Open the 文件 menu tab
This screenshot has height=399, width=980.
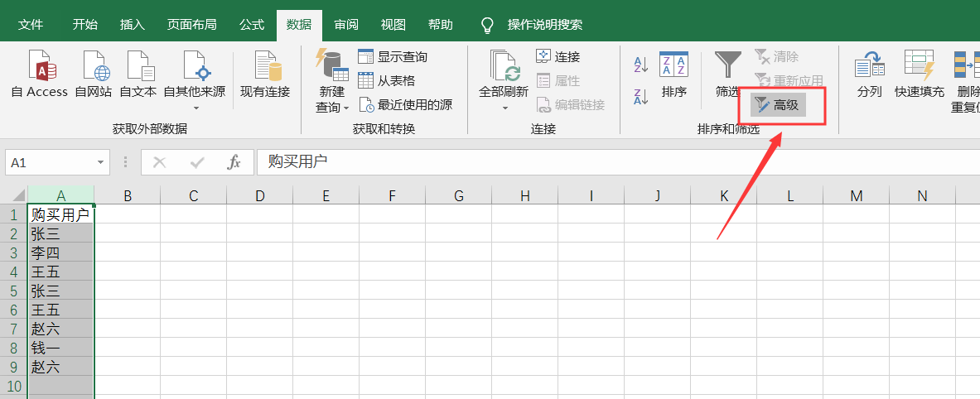pyautogui.click(x=31, y=25)
